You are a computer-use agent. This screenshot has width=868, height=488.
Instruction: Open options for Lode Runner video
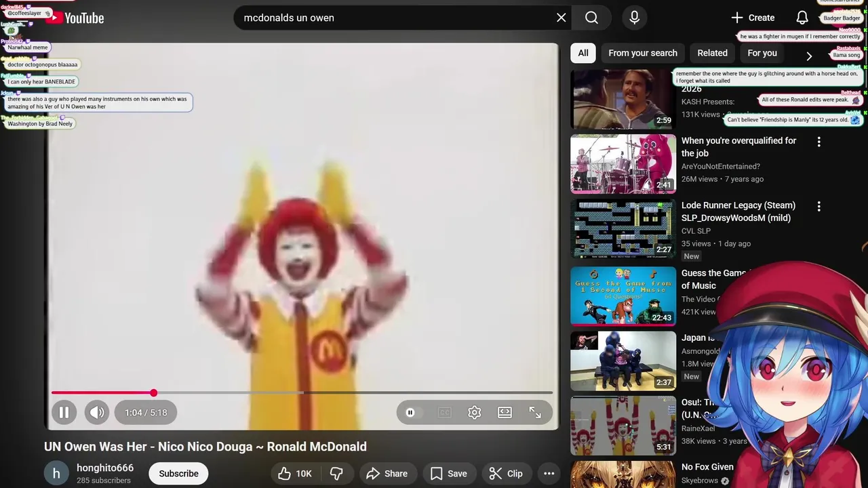coord(818,206)
